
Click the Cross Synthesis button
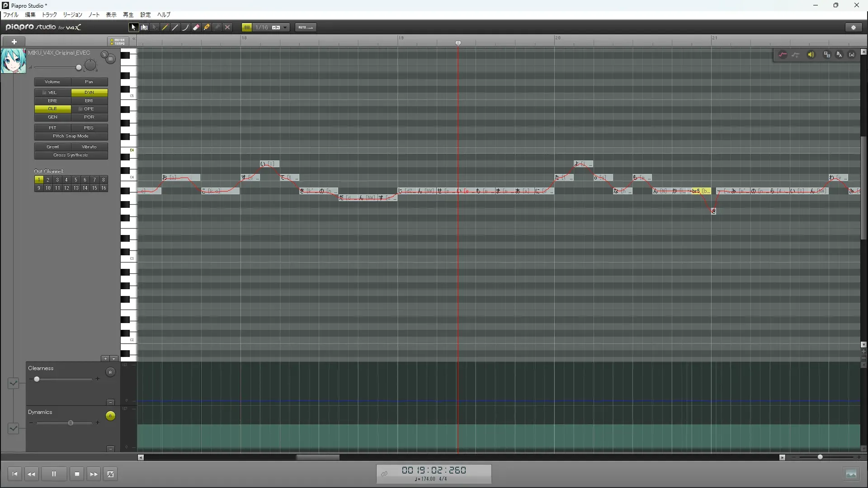71,155
